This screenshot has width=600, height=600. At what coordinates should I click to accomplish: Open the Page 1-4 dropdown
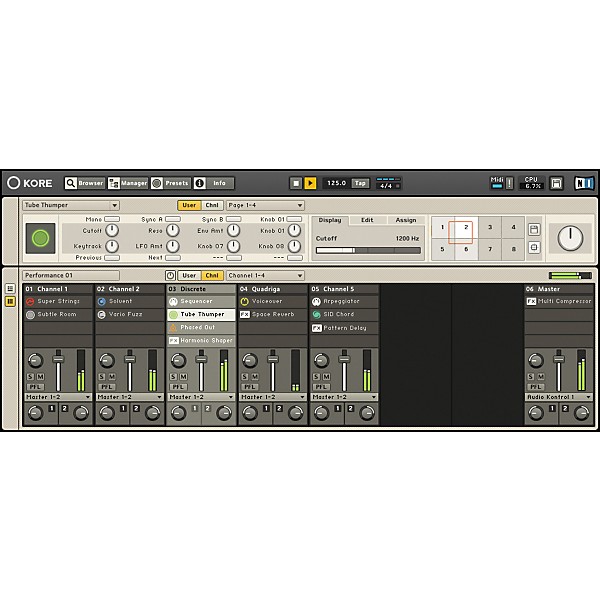[x=265, y=205]
